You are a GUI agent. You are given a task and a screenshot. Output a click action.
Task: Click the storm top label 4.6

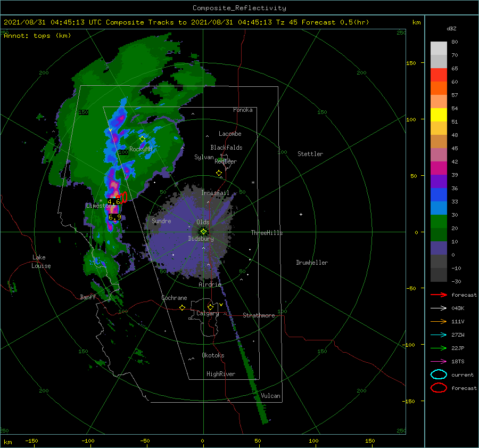[114, 202]
